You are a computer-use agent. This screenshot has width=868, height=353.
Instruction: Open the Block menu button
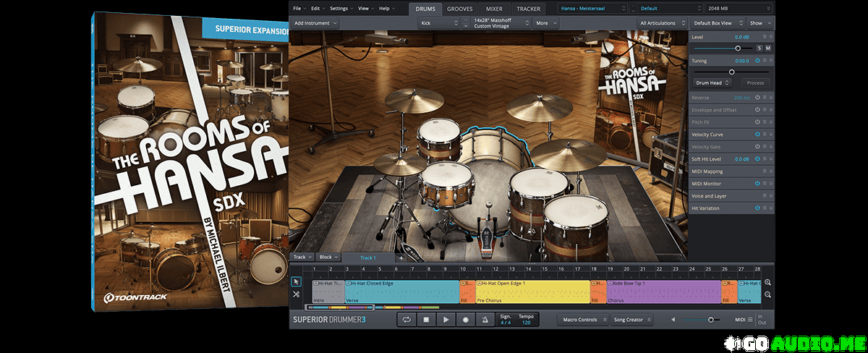click(x=328, y=258)
